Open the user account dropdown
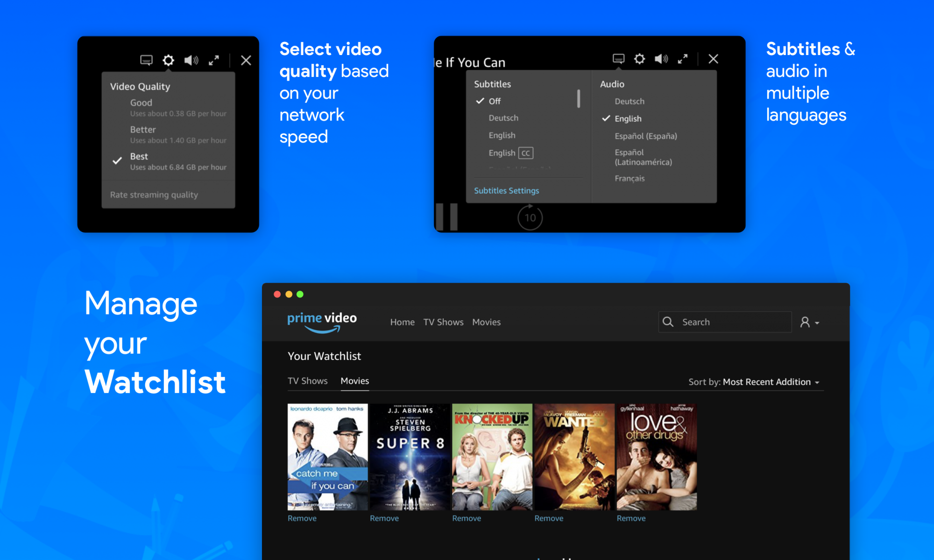Image resolution: width=934 pixels, height=560 pixels. tap(810, 322)
